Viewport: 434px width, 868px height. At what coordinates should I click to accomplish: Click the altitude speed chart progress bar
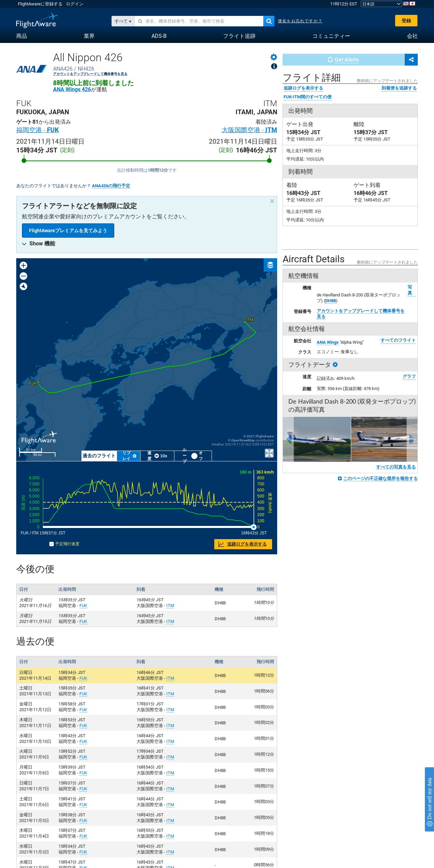pos(148,527)
